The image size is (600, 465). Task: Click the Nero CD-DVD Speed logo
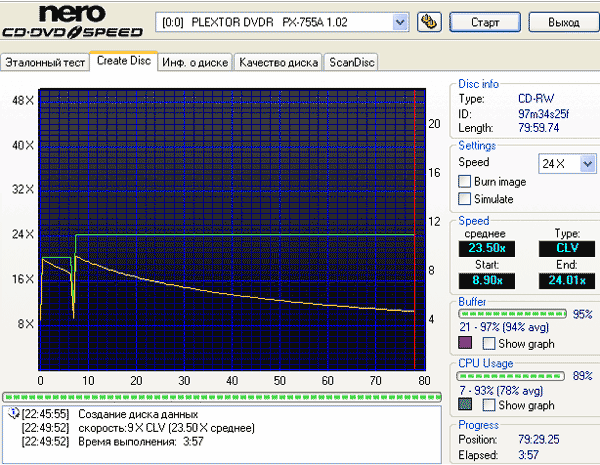[x=72, y=22]
